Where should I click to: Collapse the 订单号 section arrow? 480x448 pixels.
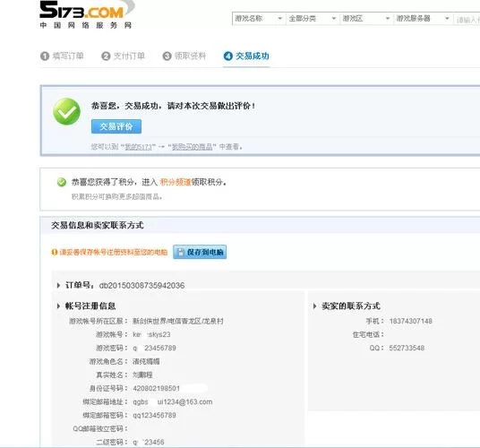coord(58,286)
